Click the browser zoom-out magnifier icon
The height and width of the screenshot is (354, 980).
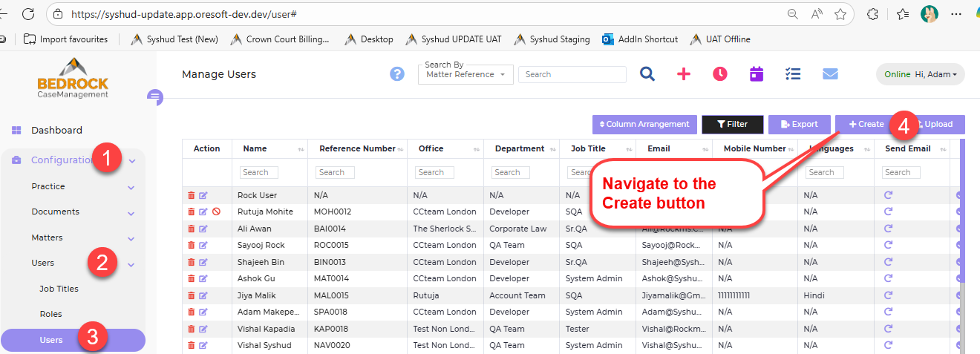[x=793, y=13]
